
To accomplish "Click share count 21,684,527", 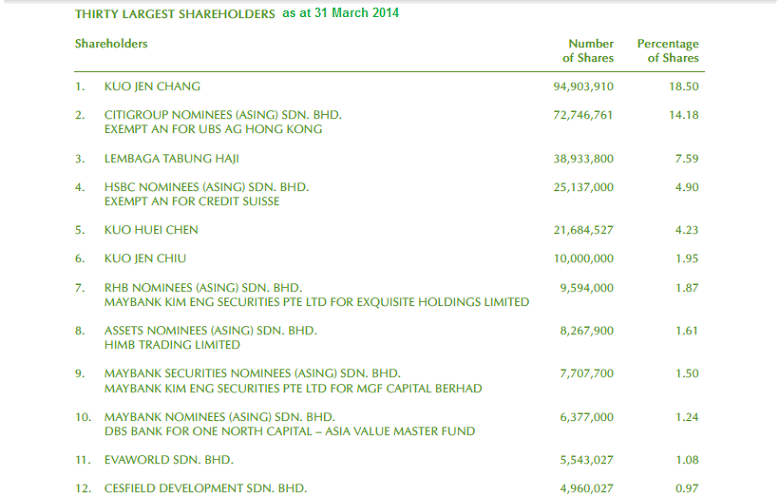I will (x=584, y=231).
